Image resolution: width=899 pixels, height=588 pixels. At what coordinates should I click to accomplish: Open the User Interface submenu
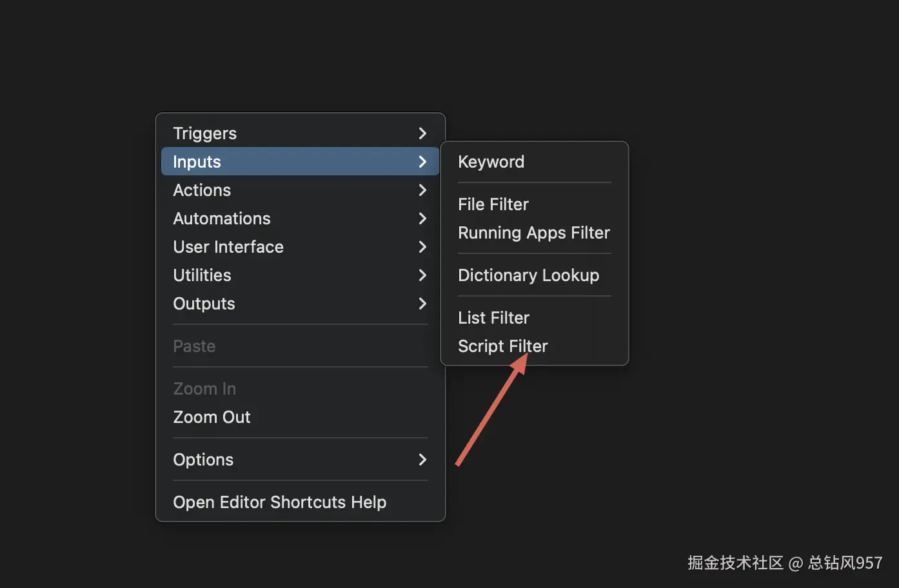click(x=228, y=247)
